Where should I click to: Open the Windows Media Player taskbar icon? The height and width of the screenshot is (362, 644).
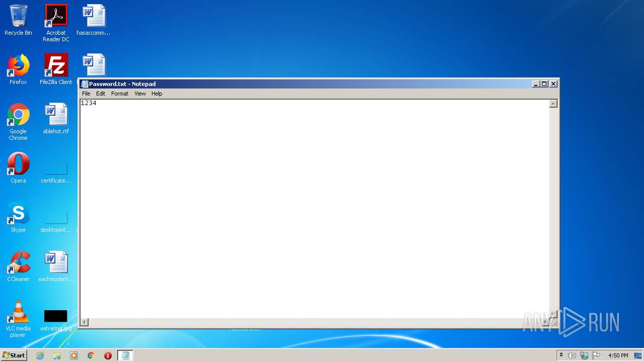74,355
